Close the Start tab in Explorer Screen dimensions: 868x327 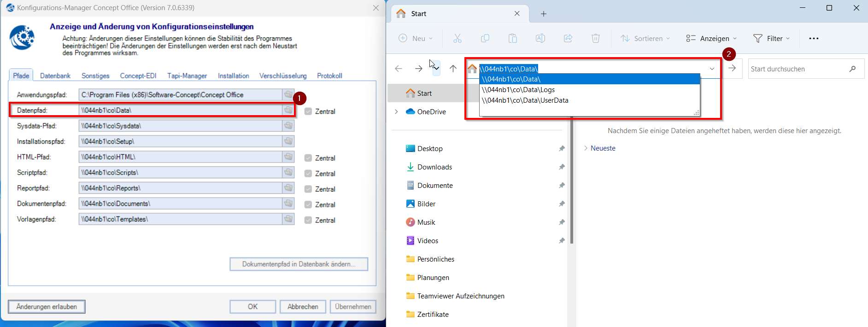(517, 14)
